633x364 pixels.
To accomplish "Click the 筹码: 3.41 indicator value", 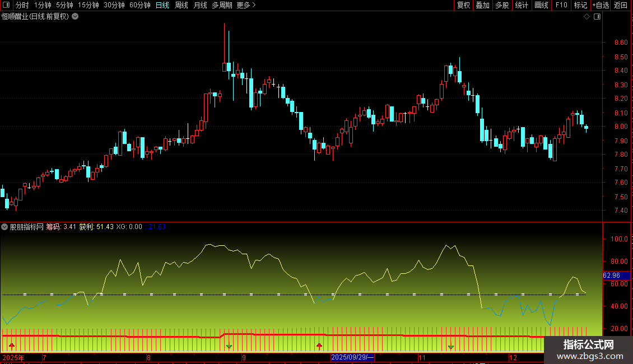I will pyautogui.click(x=61, y=227).
